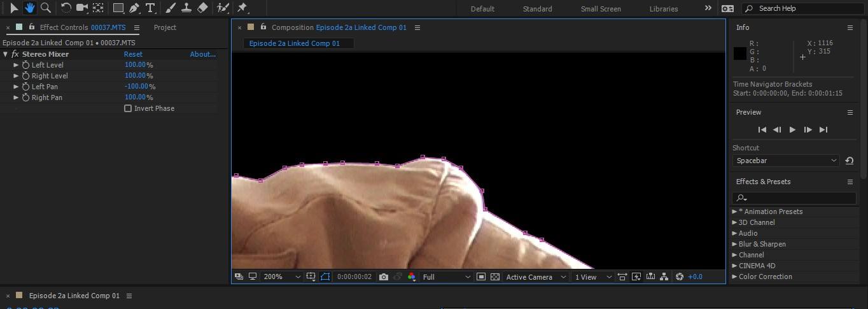Toggle mask and shape path visibility

[326, 277]
